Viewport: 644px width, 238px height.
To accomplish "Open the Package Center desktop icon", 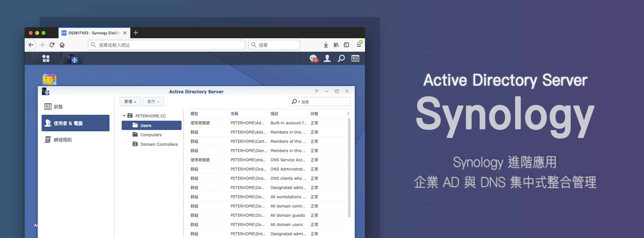I will point(49,79).
